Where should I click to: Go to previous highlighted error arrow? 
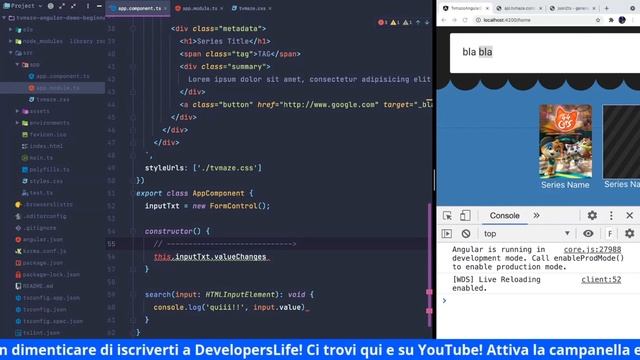click(x=418, y=22)
